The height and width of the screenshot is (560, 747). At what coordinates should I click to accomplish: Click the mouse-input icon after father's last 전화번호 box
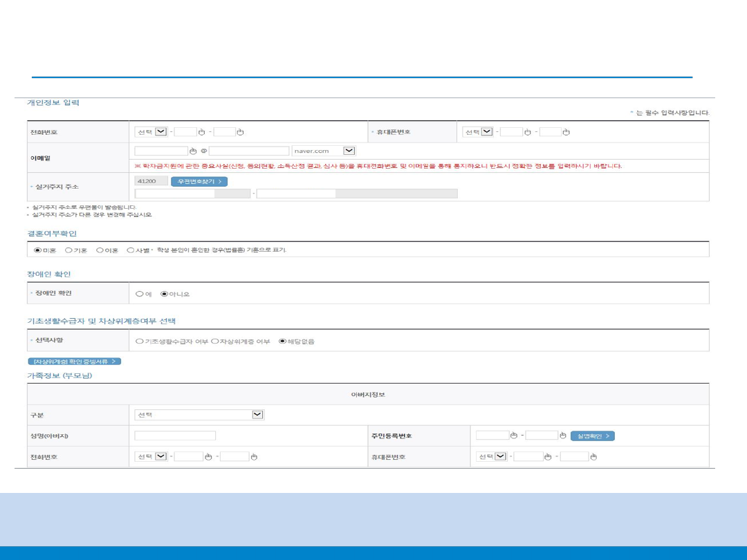point(254,457)
